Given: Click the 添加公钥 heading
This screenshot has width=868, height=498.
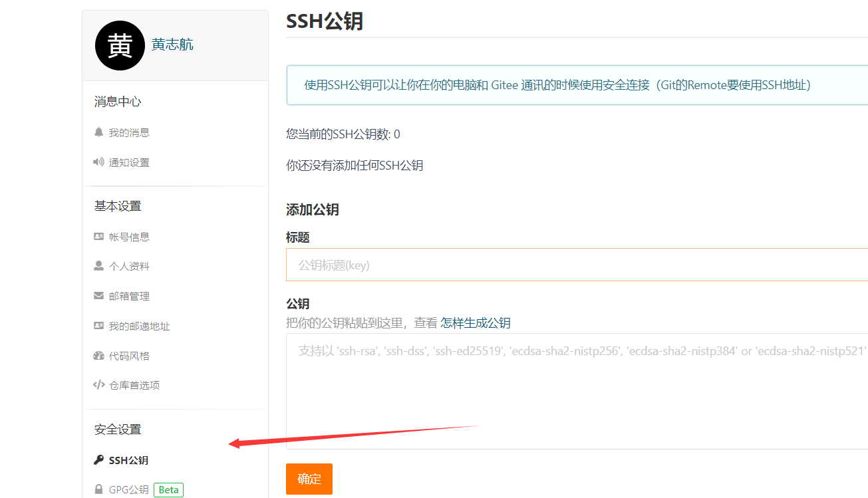Looking at the screenshot, I should [x=313, y=209].
